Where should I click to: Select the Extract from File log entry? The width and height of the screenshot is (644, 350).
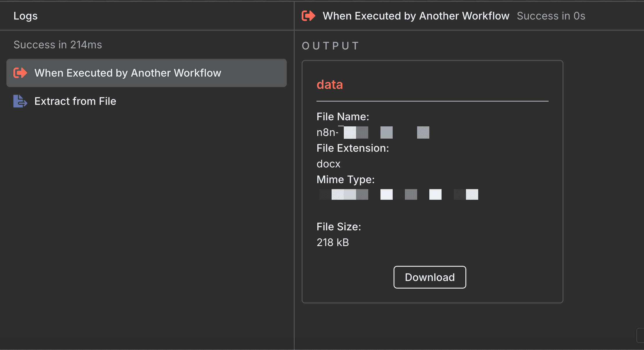pos(75,101)
